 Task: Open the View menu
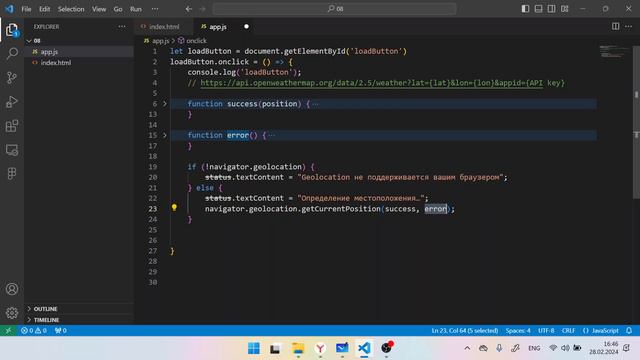pyautogui.click(x=99, y=9)
